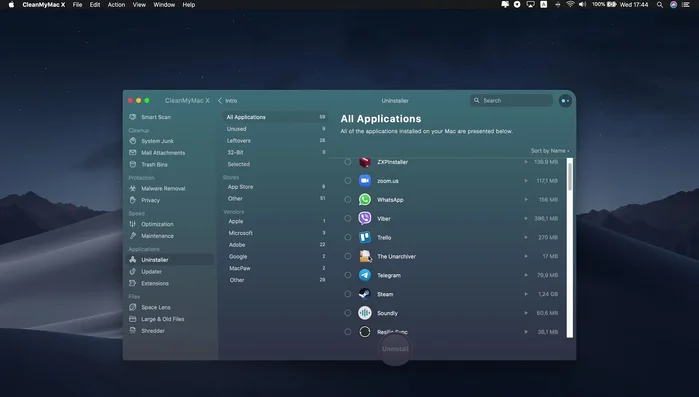The width and height of the screenshot is (699, 397).
Task: Filter by MacPaw vendor
Action: tap(275, 268)
